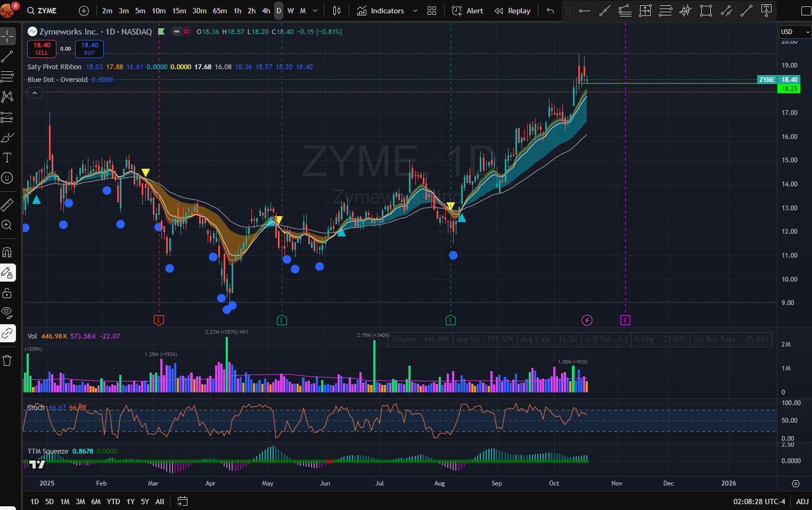Select the horizontal lines tool in favorites toolbar
The width and height of the screenshot is (812, 510).
666,11
